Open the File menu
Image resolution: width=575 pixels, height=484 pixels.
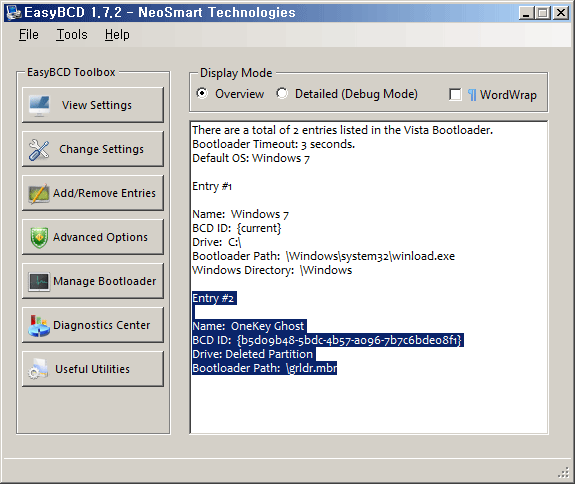pyautogui.click(x=29, y=35)
